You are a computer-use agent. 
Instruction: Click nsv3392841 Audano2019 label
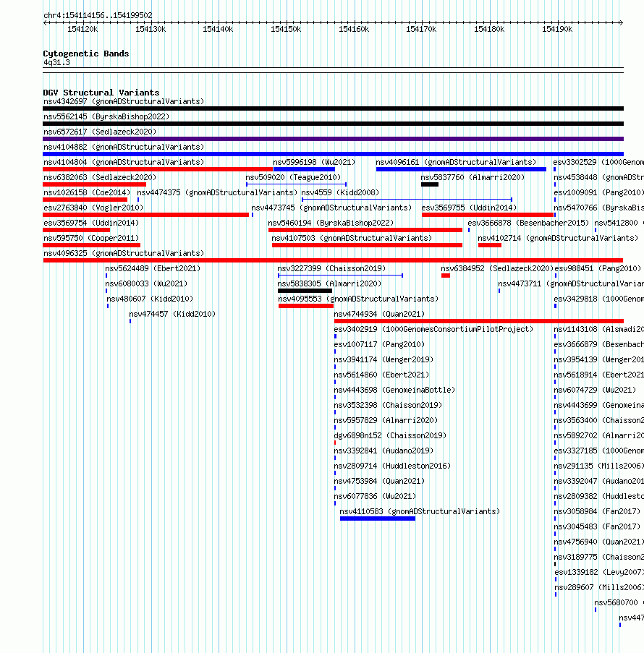click(x=384, y=451)
